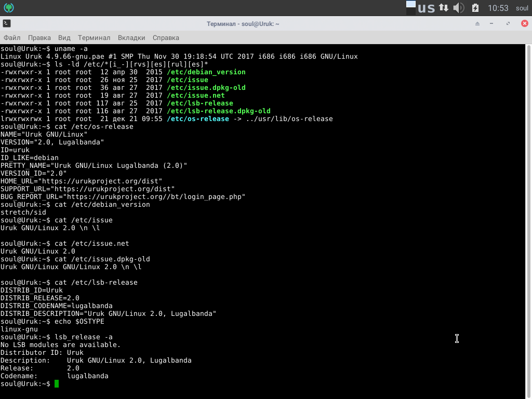Click the /etc/os-release symlink name

pos(198,119)
